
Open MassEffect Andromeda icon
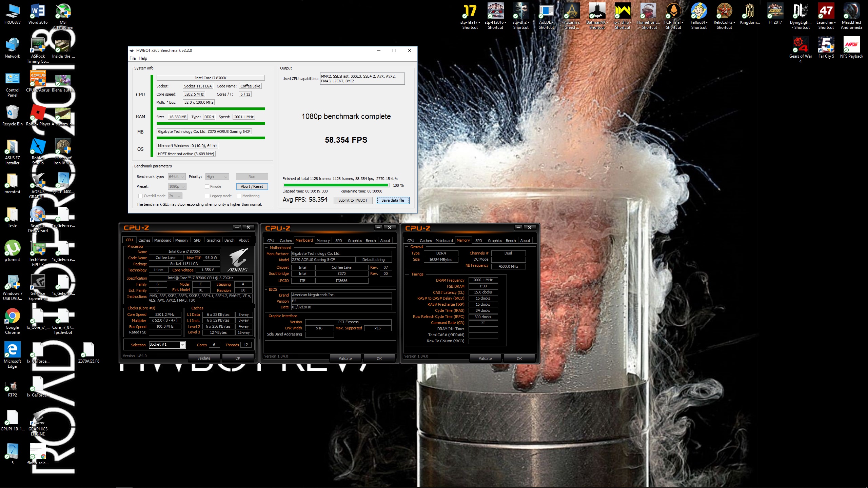point(851,16)
